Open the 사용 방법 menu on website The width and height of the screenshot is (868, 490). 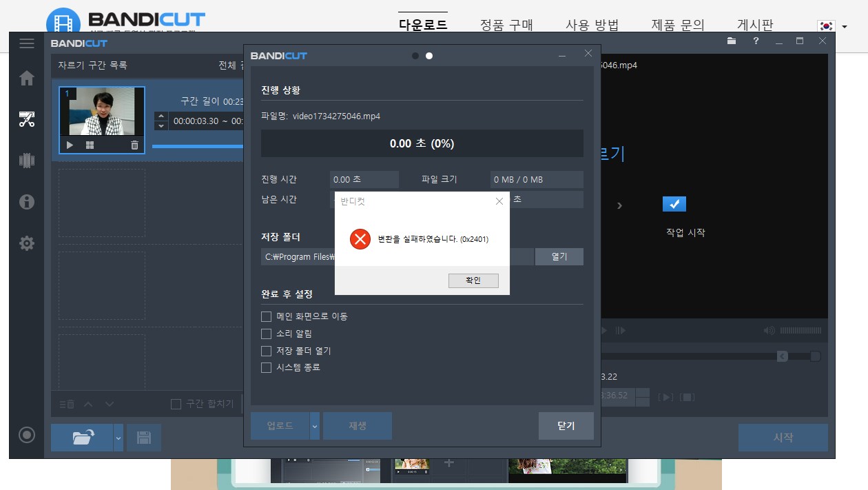pyautogui.click(x=592, y=25)
